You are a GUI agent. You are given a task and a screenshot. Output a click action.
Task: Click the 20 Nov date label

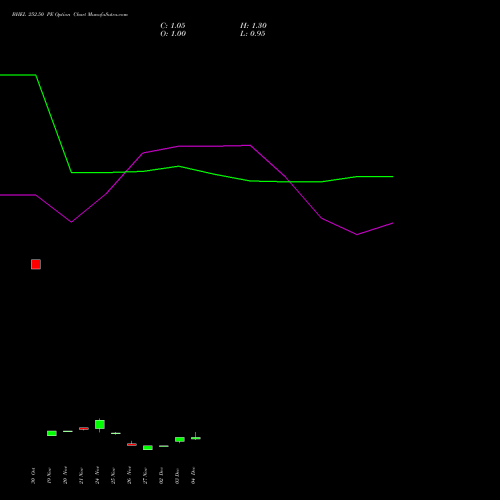(65, 475)
